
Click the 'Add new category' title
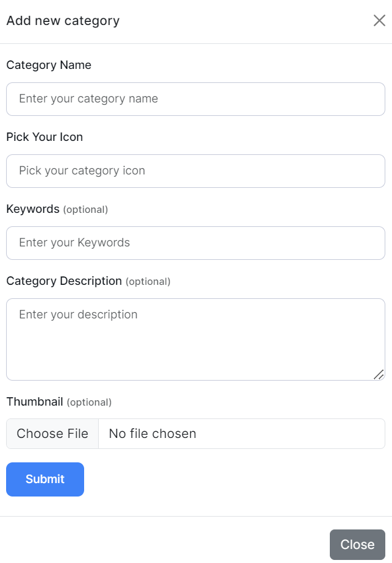point(63,21)
